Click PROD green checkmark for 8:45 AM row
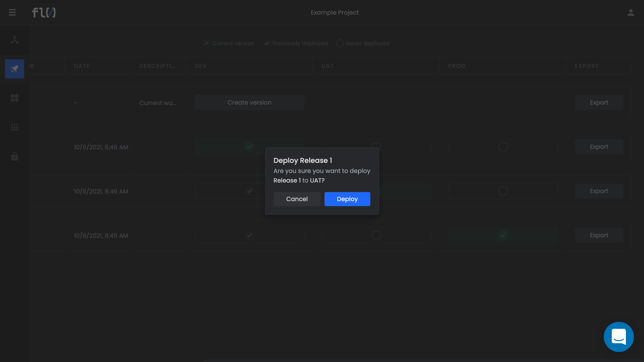The image size is (644, 362). click(x=503, y=235)
